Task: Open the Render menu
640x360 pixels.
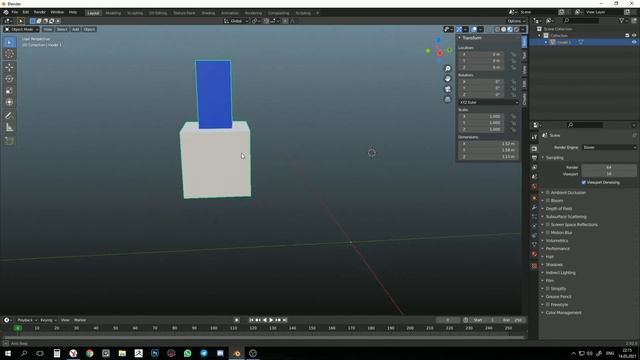Action: [40, 12]
